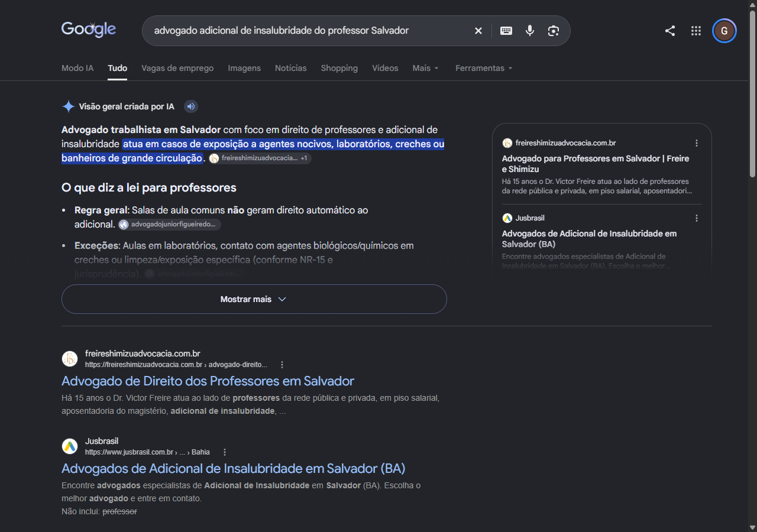Open the Notícias tab

(x=291, y=68)
